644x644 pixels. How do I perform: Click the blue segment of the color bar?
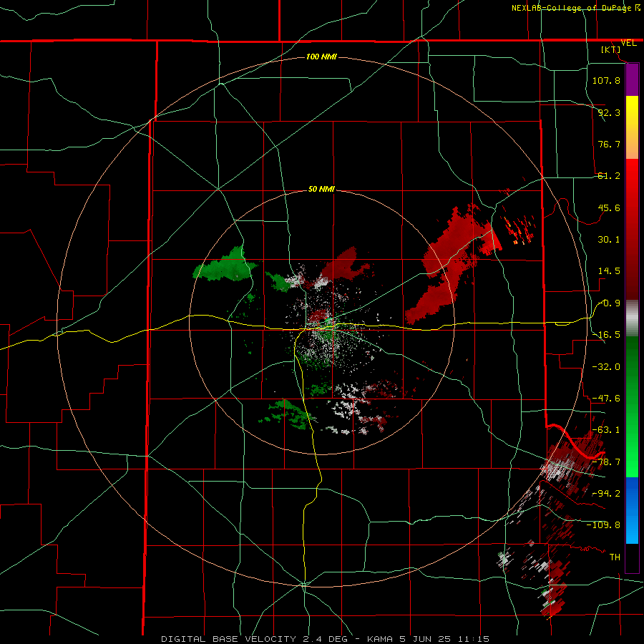[632, 510]
